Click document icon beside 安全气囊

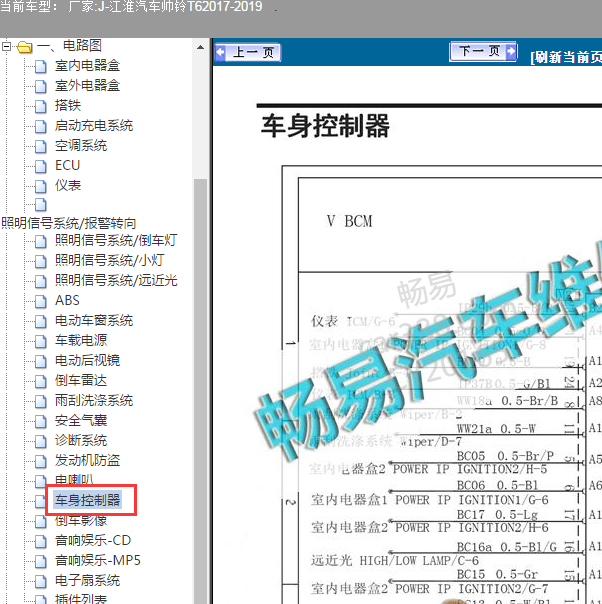click(x=41, y=421)
